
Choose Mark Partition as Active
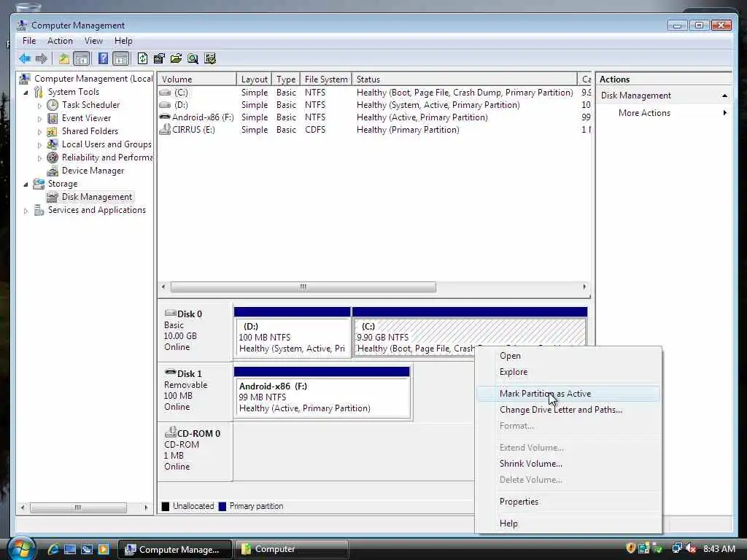pos(568,394)
